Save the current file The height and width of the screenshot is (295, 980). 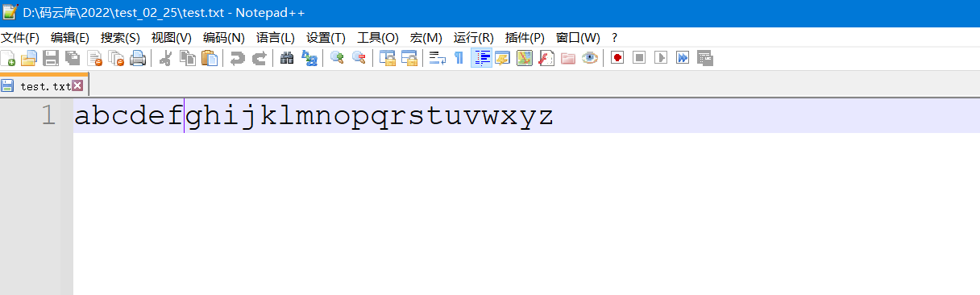[51, 57]
